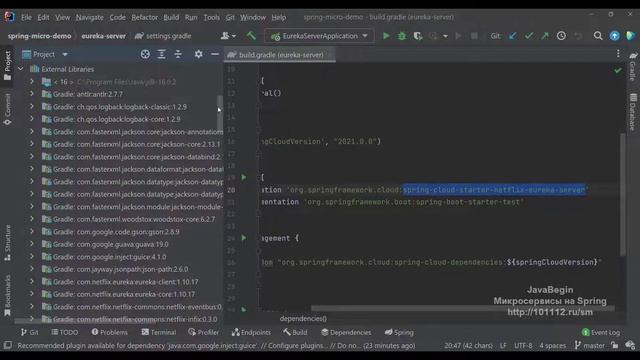Expand Gradle antlr 2.7.7 node
Viewport: 640px width, 360px height.
click(32, 94)
